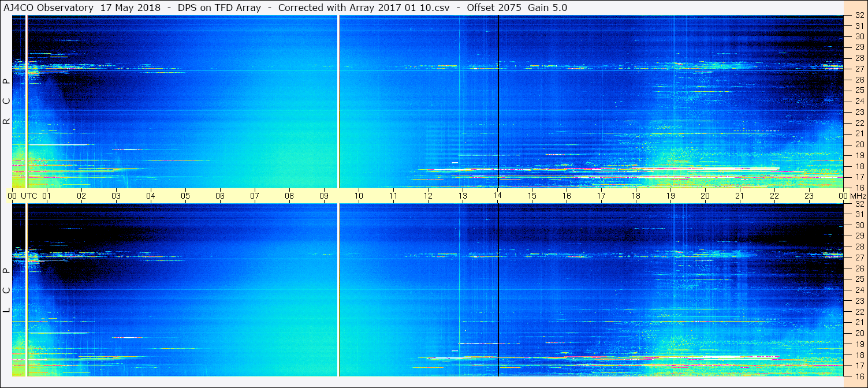Click hour label '17' on time axis
Viewport: 868px width, 388px height.
pos(601,196)
